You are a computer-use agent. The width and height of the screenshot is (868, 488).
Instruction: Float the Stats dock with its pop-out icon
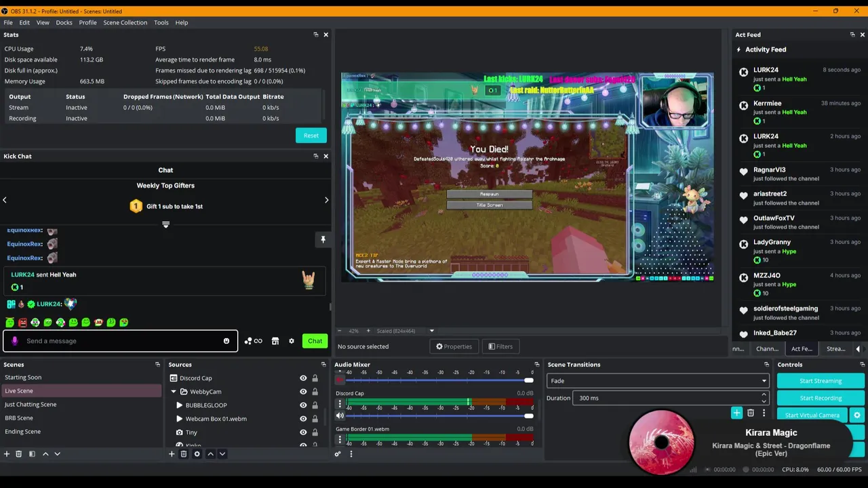(316, 35)
